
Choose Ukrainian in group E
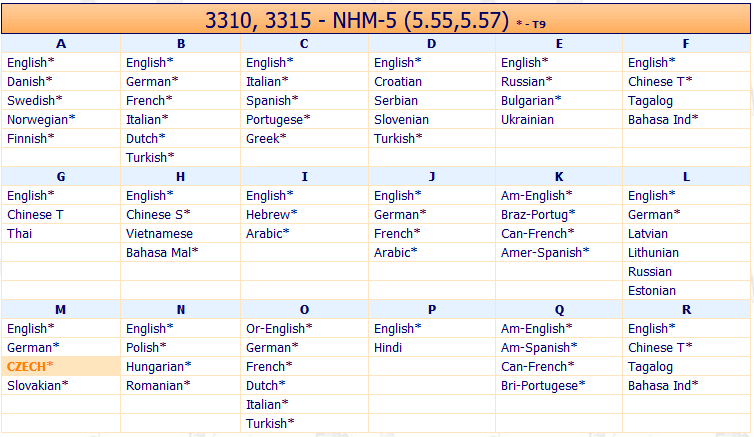click(x=527, y=120)
